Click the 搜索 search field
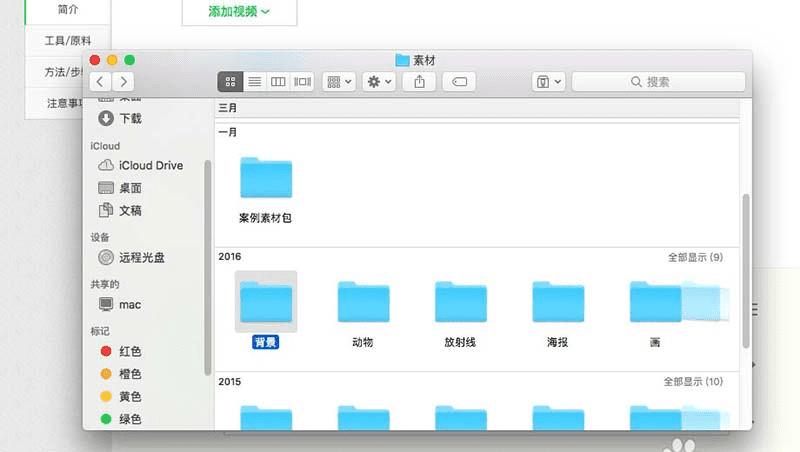 pos(658,82)
